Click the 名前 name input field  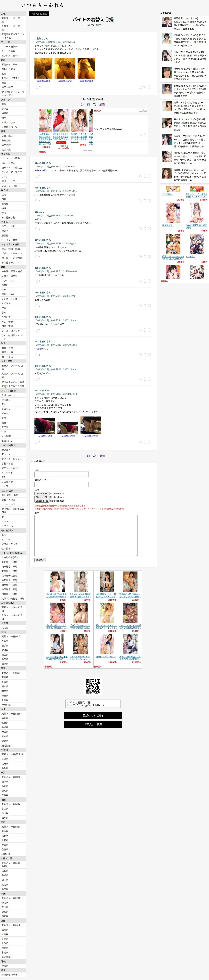tap(62, 474)
